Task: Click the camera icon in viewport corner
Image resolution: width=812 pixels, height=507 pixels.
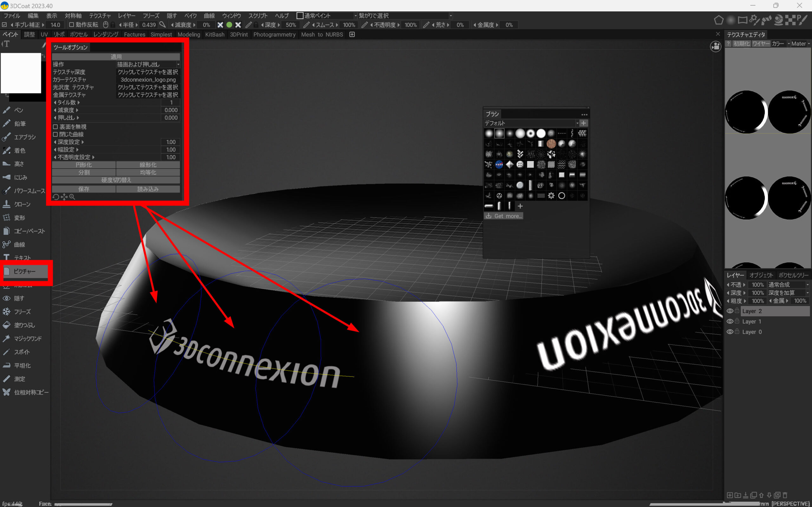Action: pyautogui.click(x=715, y=47)
